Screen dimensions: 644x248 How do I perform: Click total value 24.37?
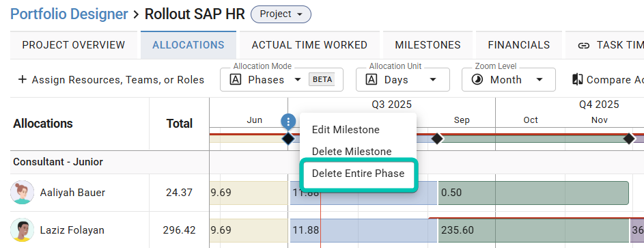(179, 193)
